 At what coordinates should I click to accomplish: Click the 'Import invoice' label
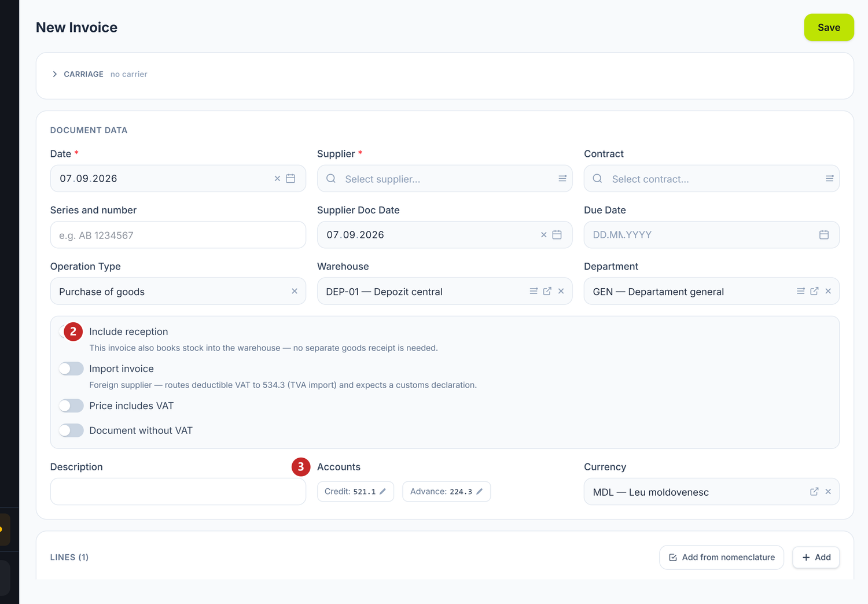coord(122,369)
